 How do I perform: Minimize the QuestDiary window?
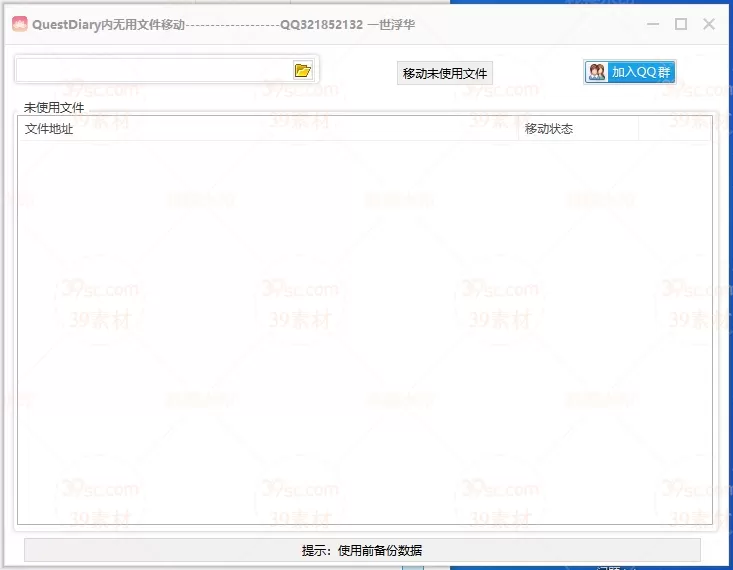(x=653, y=24)
